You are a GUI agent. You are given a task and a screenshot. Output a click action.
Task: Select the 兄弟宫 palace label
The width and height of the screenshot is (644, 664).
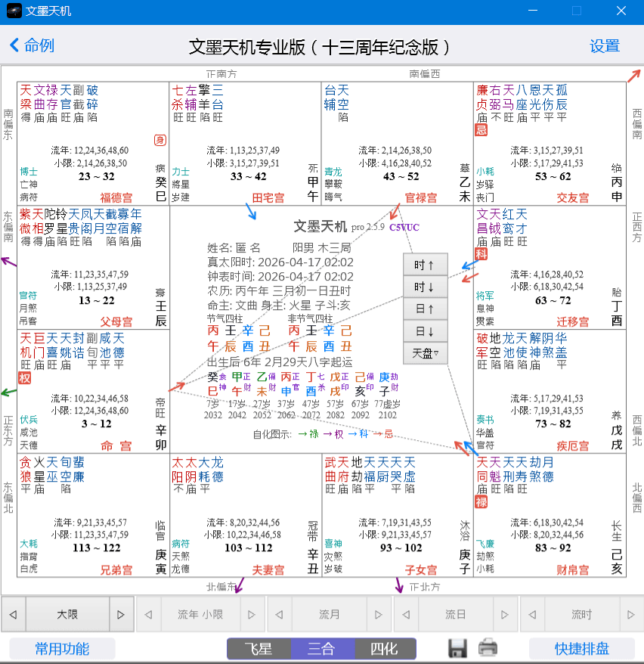pos(116,570)
